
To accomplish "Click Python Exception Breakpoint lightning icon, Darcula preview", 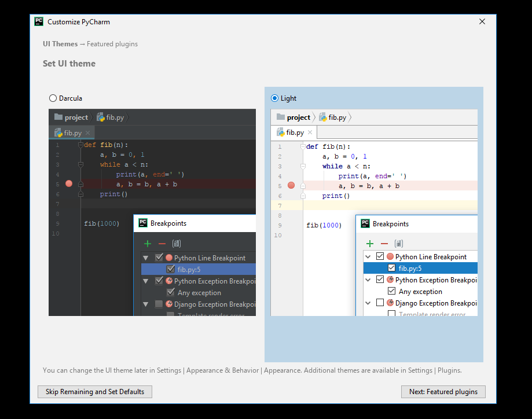I will tap(169, 281).
